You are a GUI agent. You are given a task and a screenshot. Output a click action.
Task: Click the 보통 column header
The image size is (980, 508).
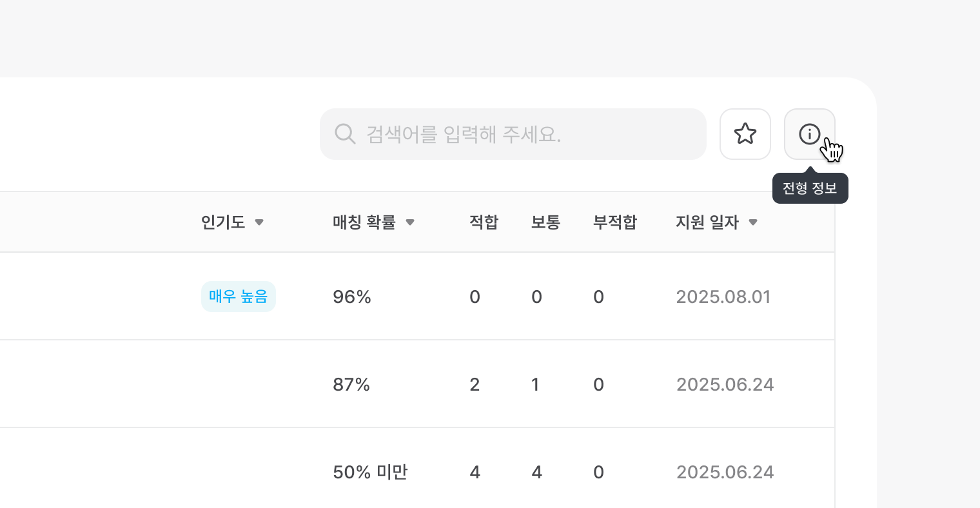coord(545,222)
